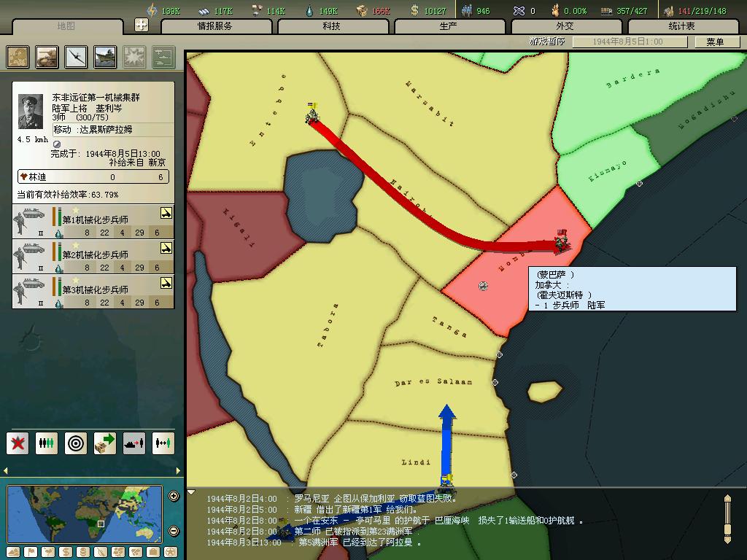Click the swap soldiers double-arrow icon
The height and width of the screenshot is (560, 747).
pos(163,443)
